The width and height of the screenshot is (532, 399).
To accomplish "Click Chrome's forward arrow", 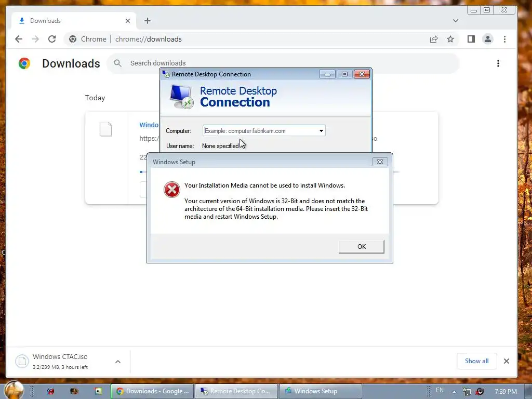I will pos(35,39).
